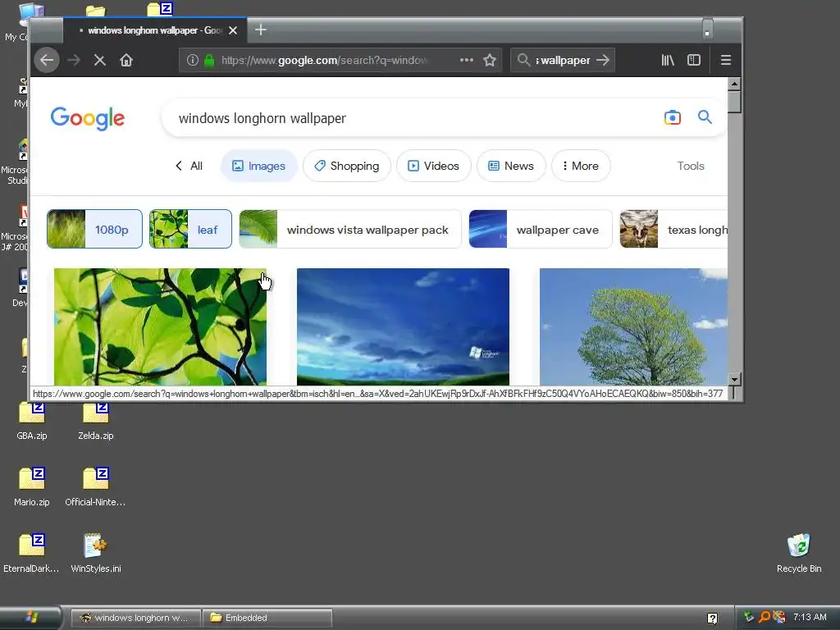Screen dimensions: 840x630
Task: Open the Library bookshelf icon
Action: [x=668, y=60]
